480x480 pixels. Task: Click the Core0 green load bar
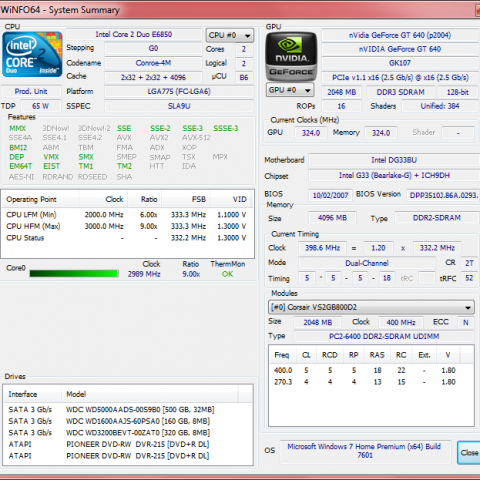74,274
